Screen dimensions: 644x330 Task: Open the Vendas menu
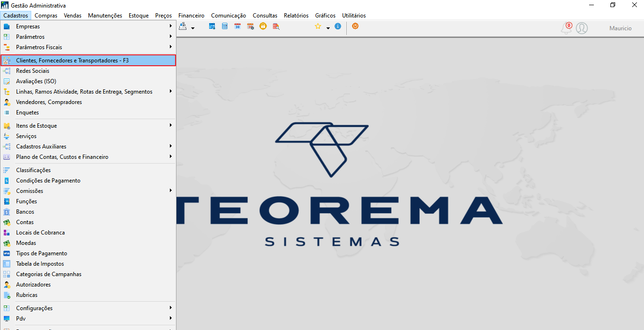(73, 16)
